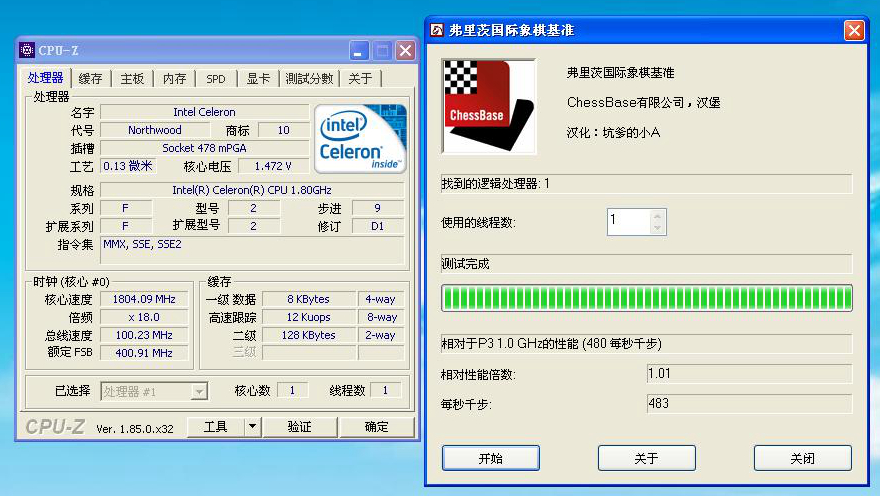The image size is (880, 496).
Task: Open the 測試分數 tab
Action: click(x=309, y=79)
